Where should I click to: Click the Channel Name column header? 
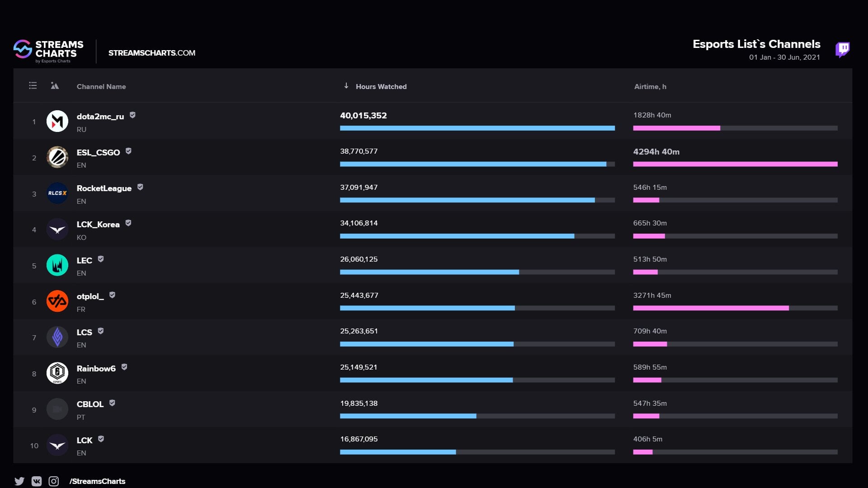(x=101, y=86)
